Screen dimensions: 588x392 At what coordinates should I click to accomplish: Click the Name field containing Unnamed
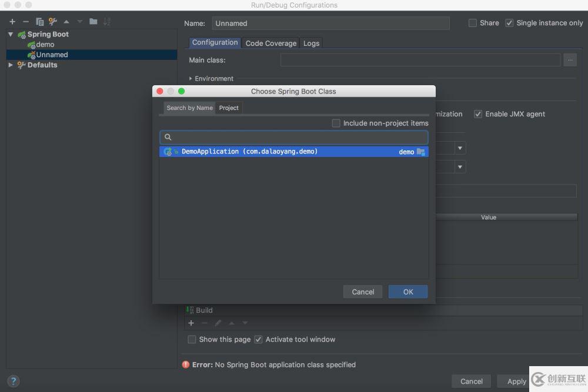tap(330, 24)
